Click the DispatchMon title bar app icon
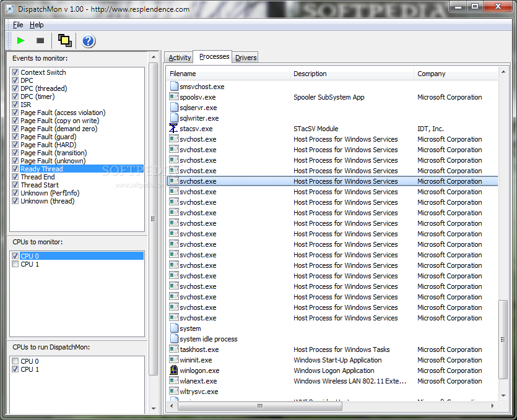The width and height of the screenshot is (517, 420). pos(10,9)
